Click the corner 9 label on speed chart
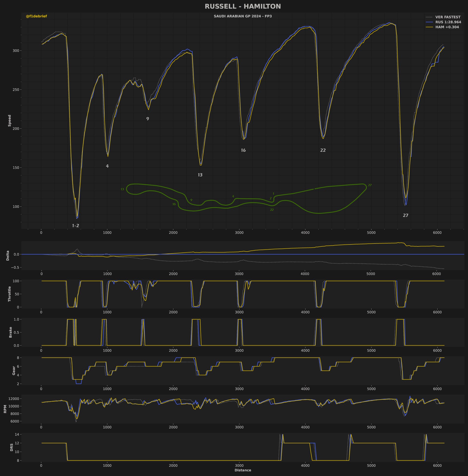 point(147,119)
